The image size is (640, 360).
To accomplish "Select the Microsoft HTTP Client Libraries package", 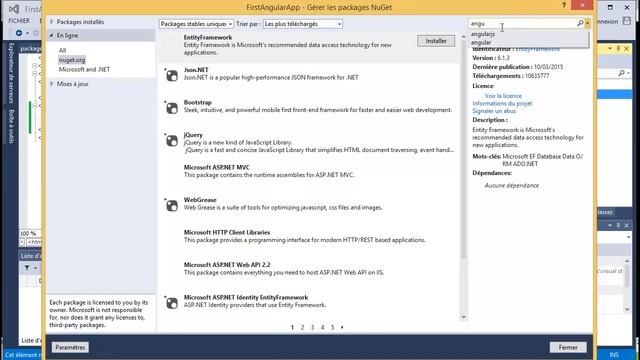I will tap(307, 236).
